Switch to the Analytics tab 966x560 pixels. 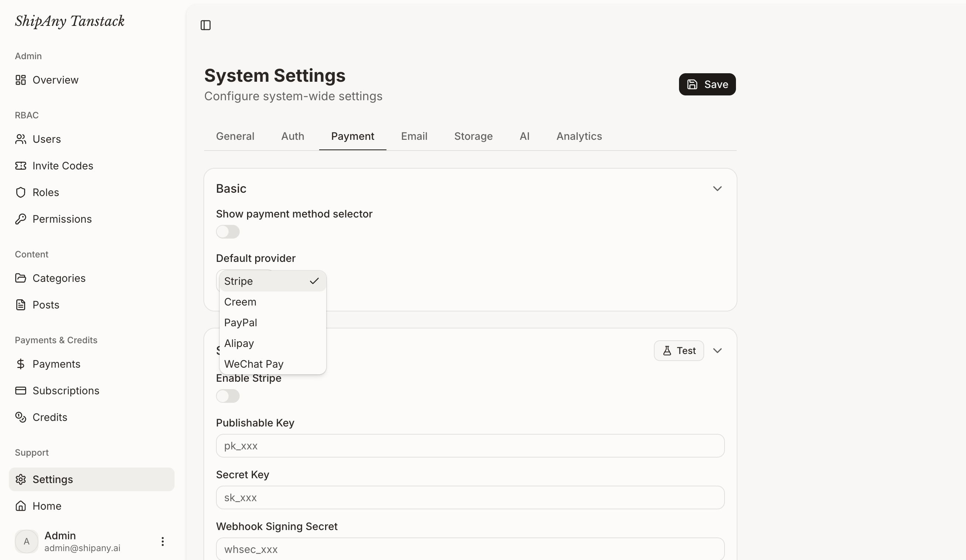[579, 136]
